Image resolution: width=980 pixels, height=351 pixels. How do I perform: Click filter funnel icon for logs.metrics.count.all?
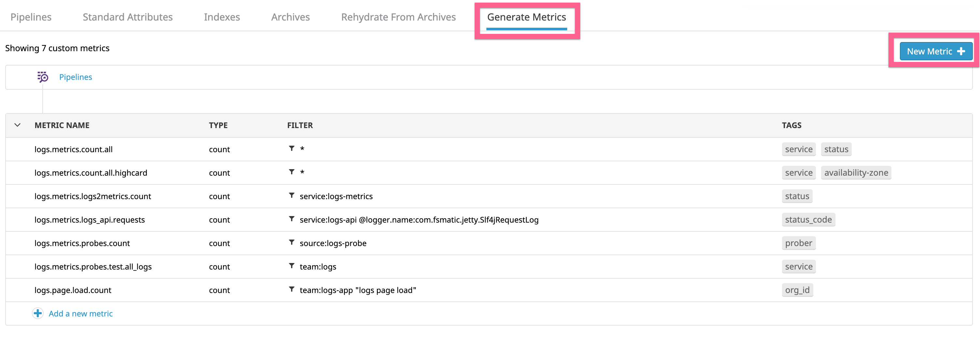pos(291,149)
